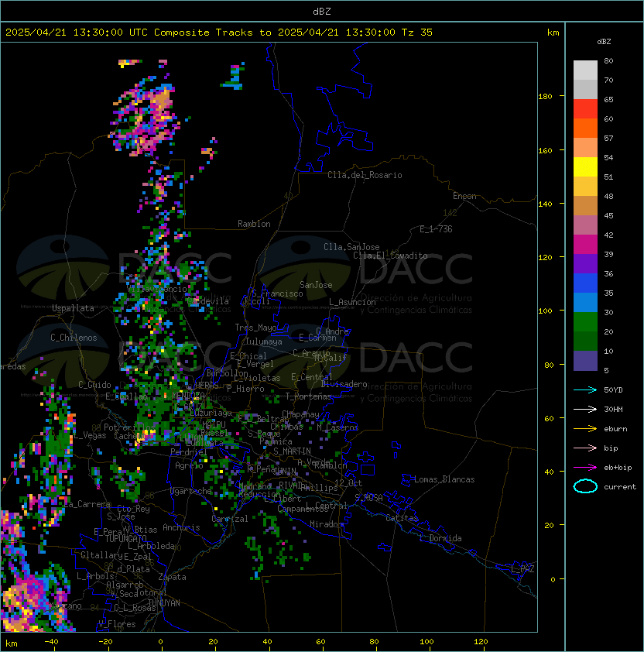This screenshot has height=652, width=644.
Task: Select the bright yellow legend swatch near 54
Action: (585, 166)
